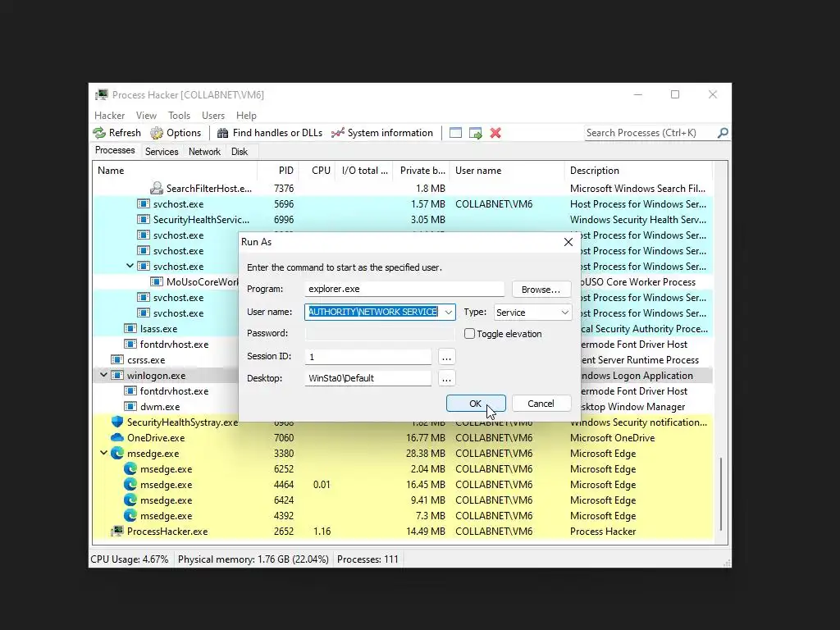Click ProcessHacker.exe row icon
This screenshot has width=840, height=630.
click(117, 532)
